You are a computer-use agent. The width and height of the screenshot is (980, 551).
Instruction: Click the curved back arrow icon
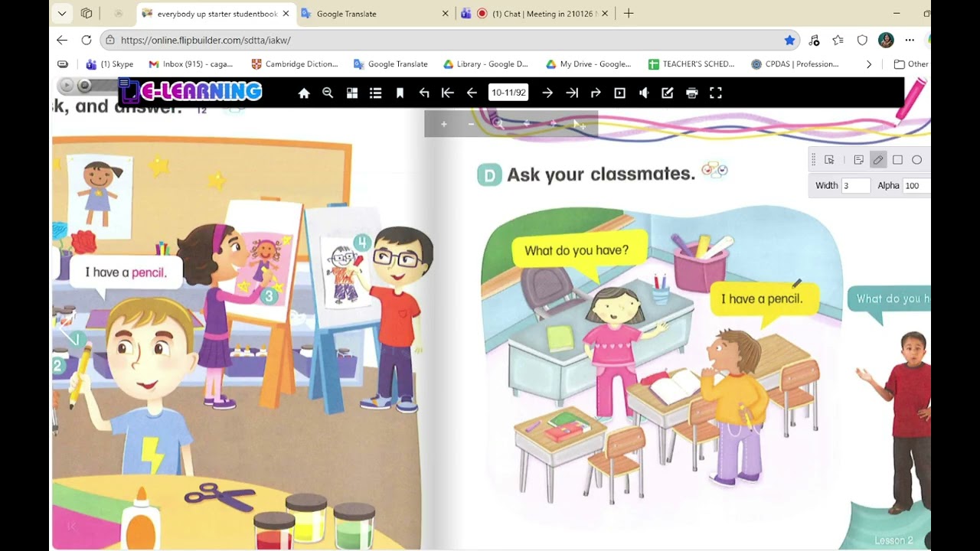click(424, 93)
